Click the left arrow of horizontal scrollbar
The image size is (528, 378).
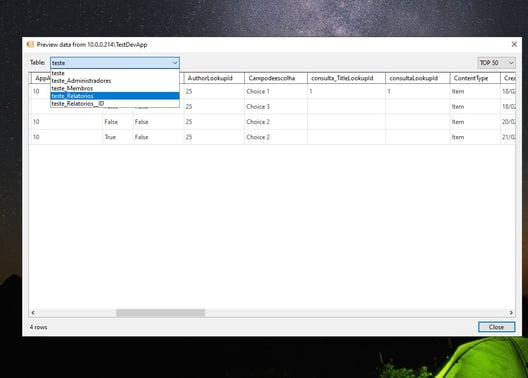33,313
